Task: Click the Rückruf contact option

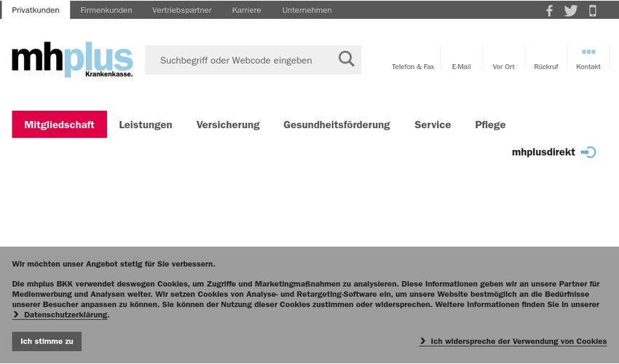Action: [x=545, y=66]
